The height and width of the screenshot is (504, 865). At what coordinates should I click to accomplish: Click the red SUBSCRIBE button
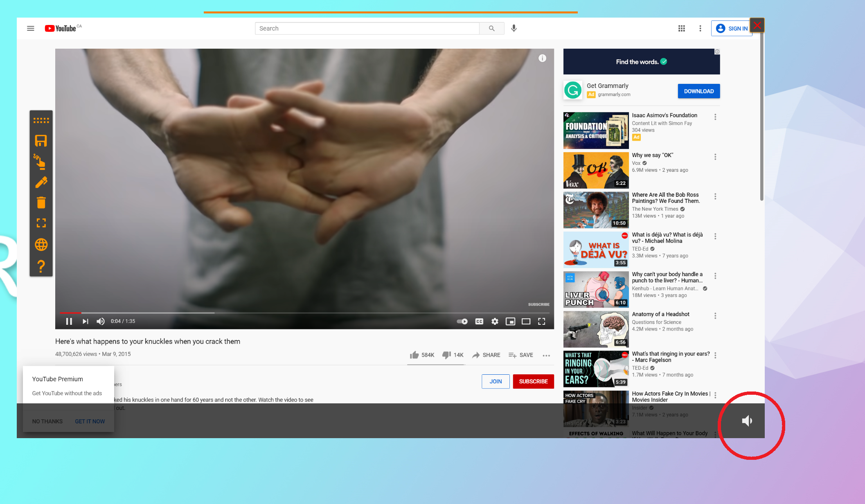pyautogui.click(x=533, y=381)
